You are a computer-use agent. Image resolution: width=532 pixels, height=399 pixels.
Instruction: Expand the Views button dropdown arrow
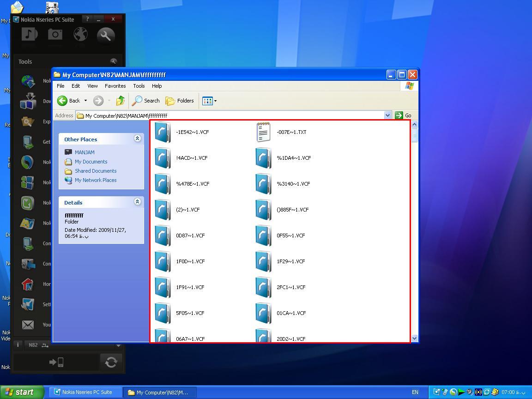216,101
